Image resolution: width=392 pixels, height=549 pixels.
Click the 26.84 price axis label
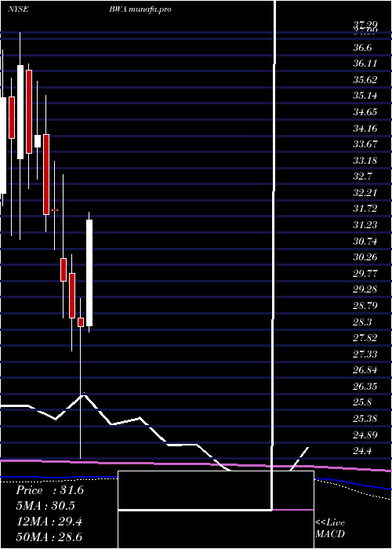365,370
